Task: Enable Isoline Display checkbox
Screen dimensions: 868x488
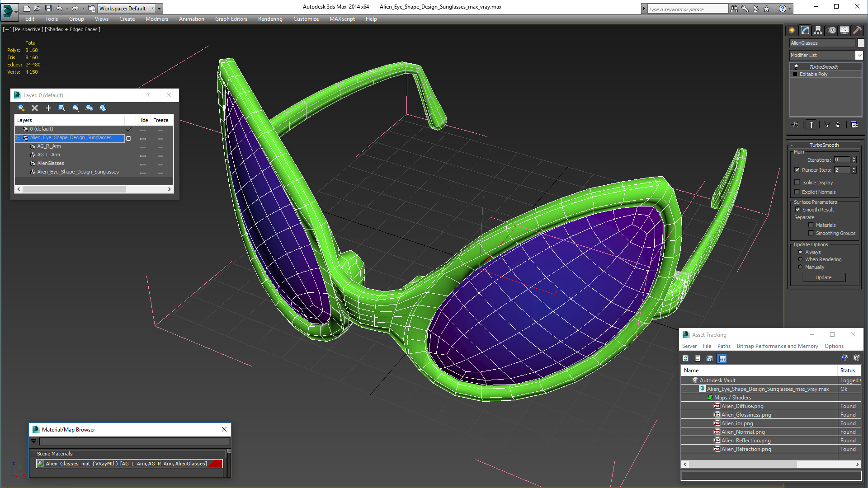Action: coord(797,183)
